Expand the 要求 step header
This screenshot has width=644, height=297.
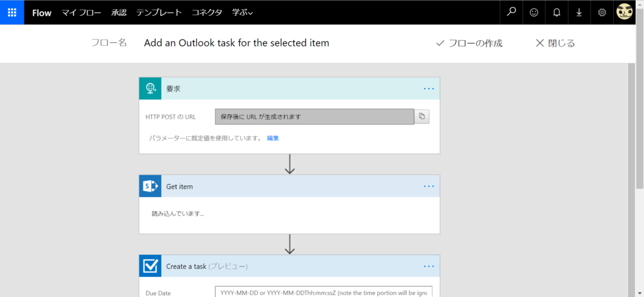tap(289, 88)
